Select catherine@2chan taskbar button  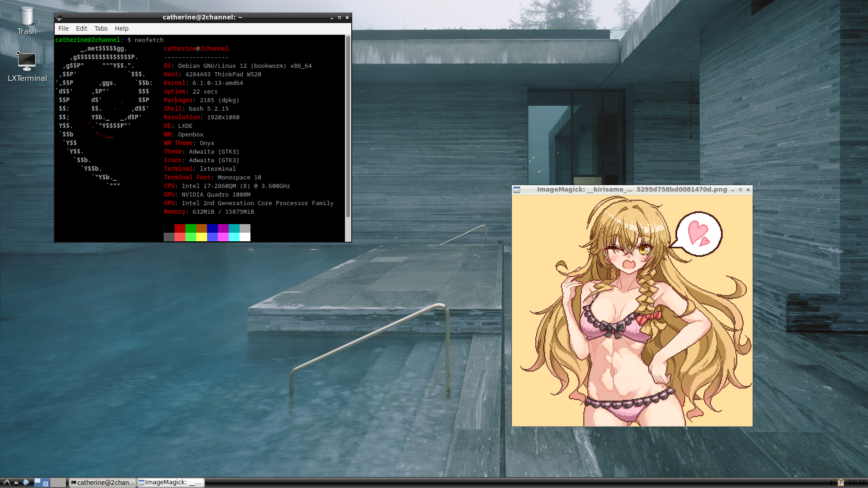click(x=103, y=483)
